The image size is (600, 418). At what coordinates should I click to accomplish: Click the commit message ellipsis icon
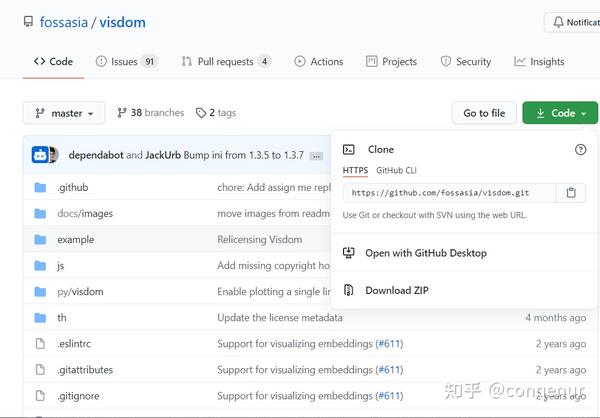(316, 156)
